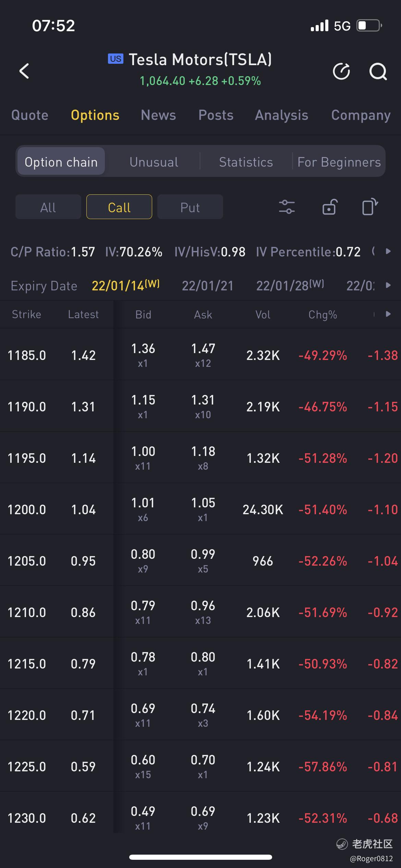Tap the refresh quote icon
The width and height of the screenshot is (401, 868).
pyautogui.click(x=341, y=71)
